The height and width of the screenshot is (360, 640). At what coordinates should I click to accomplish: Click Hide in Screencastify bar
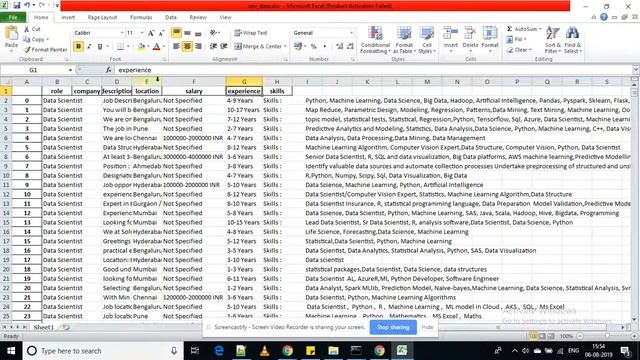pos(427,327)
